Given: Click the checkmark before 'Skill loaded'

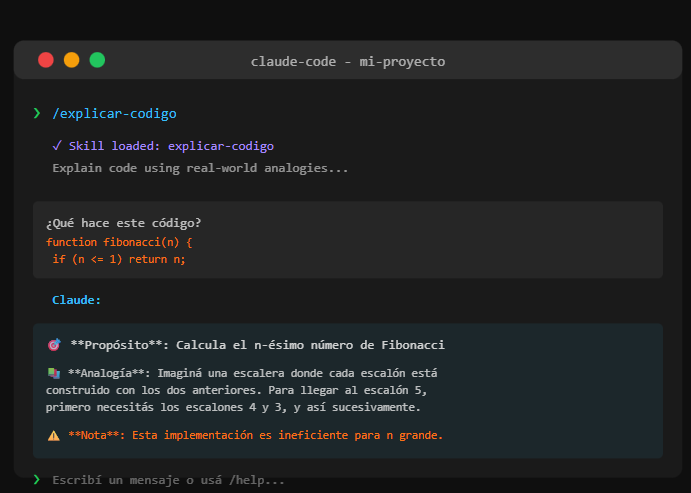Looking at the screenshot, I should coord(57,145).
